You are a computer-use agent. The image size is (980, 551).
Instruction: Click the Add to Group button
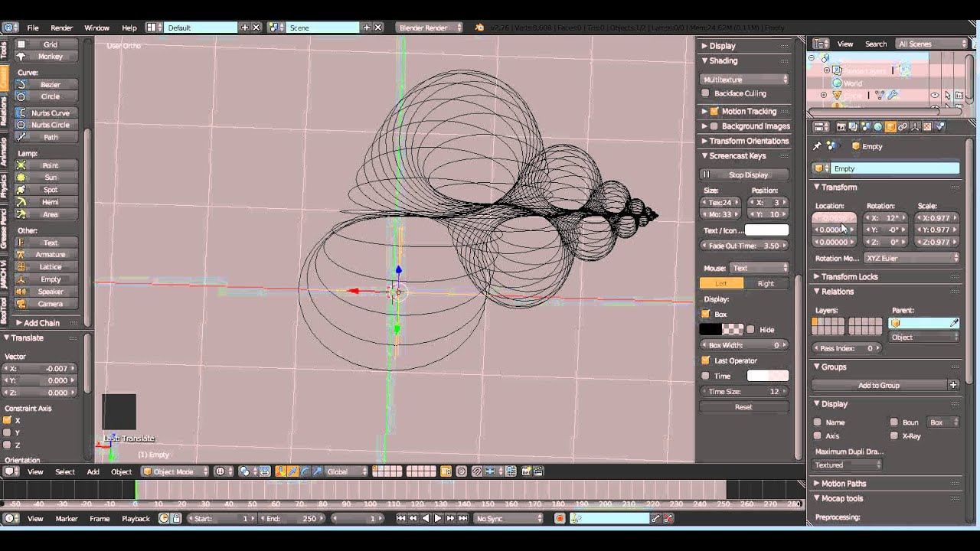point(879,386)
